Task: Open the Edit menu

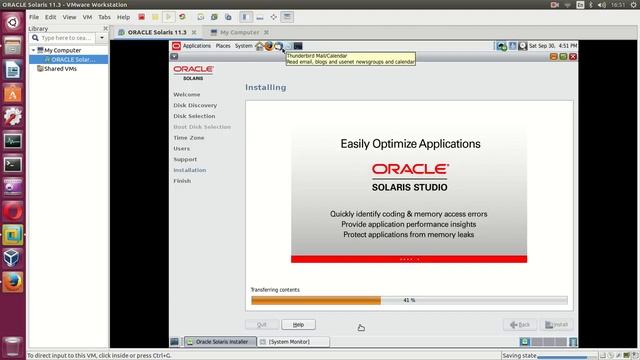Action: pos(51,17)
